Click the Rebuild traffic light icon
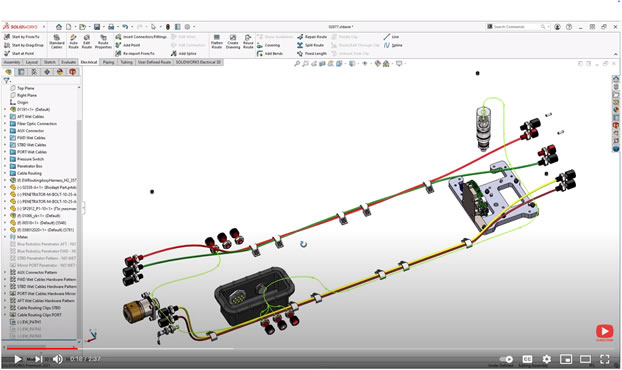The image size is (622, 370). 168,27
